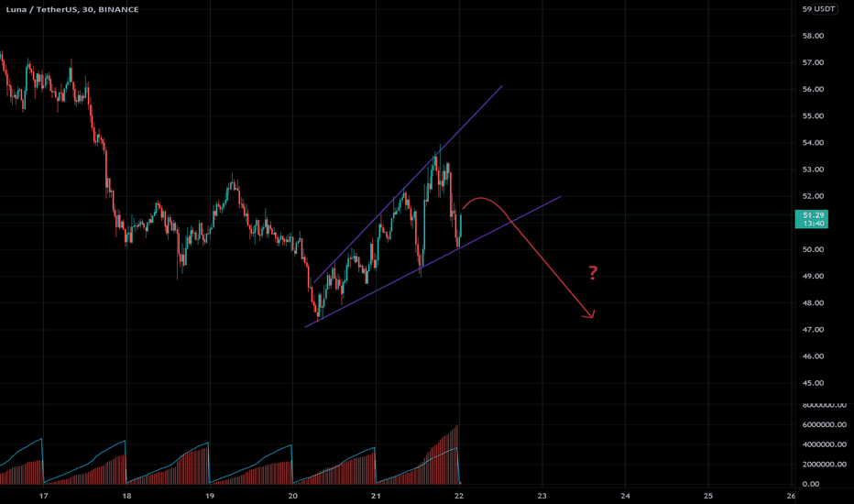Click the 48.00 price axis label

(813, 303)
